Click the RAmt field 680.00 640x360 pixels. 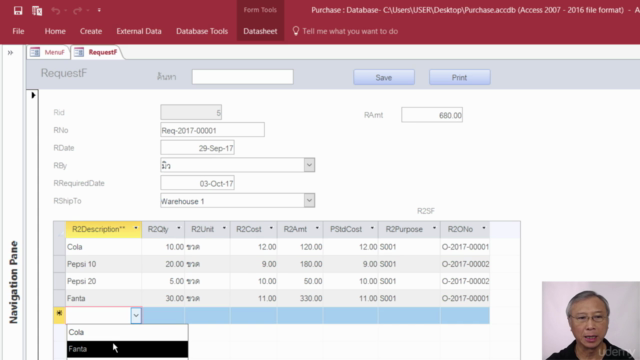click(x=432, y=115)
